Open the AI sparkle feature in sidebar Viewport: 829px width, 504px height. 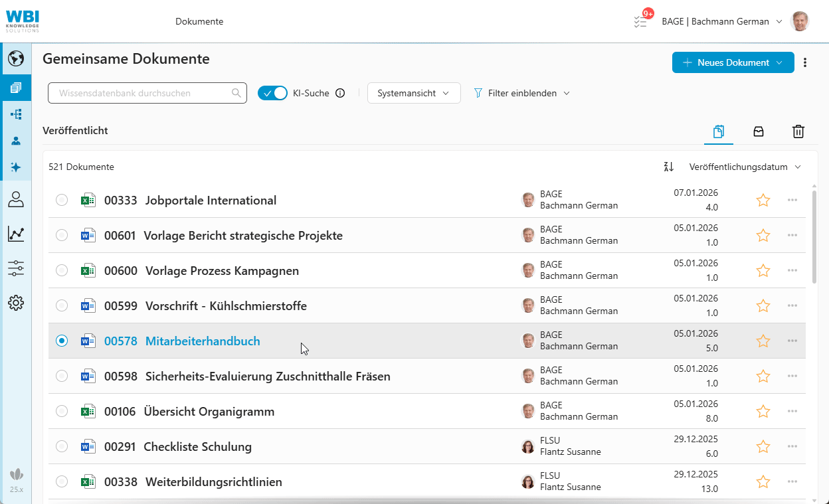click(16, 167)
